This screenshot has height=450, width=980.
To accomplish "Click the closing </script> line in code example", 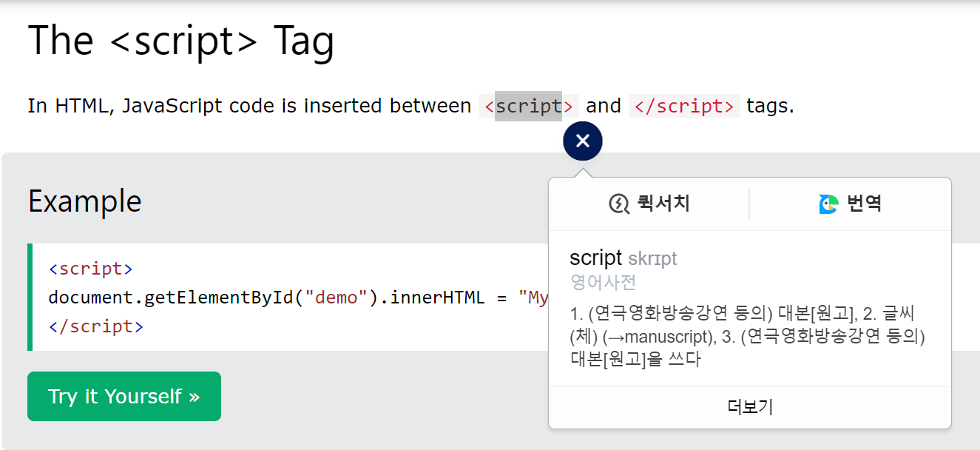I will pos(95,326).
